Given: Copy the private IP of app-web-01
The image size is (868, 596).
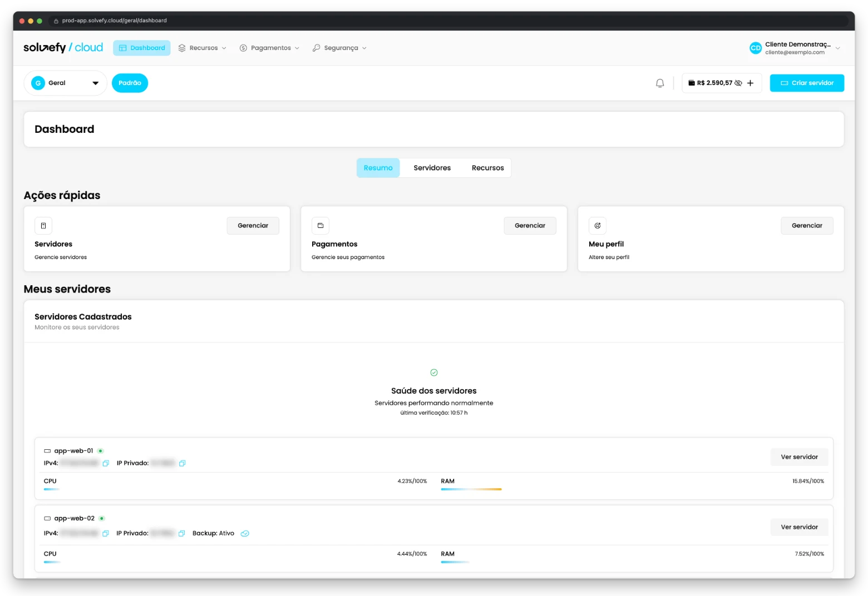Looking at the screenshot, I should click(182, 463).
